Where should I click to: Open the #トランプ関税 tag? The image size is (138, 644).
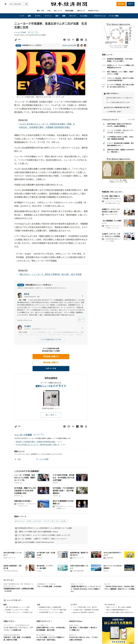click(x=114, y=16)
